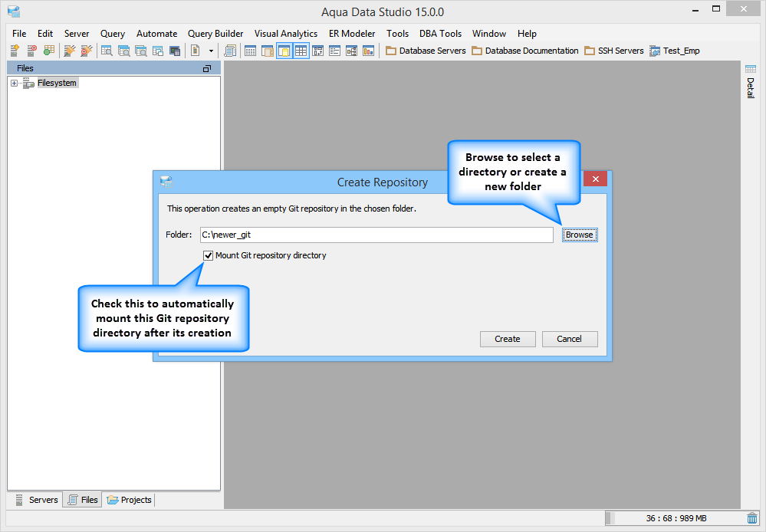The image size is (766, 532).
Task: Click the table grid icon with green circle
Action: (49, 51)
